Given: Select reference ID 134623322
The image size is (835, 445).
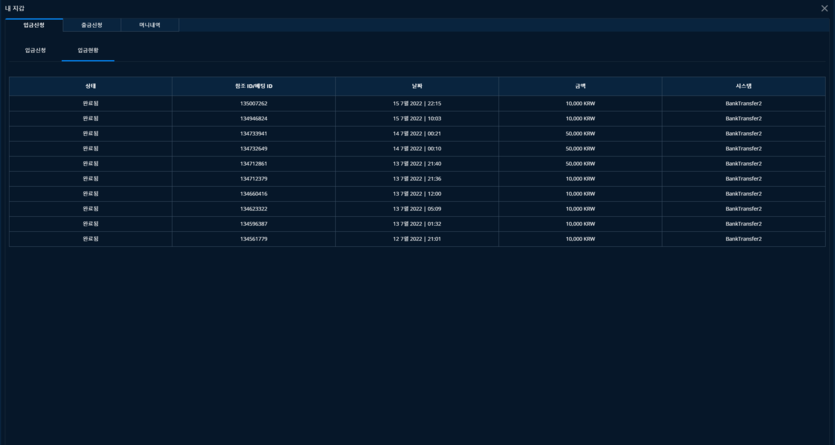Looking at the screenshot, I should pos(253,209).
